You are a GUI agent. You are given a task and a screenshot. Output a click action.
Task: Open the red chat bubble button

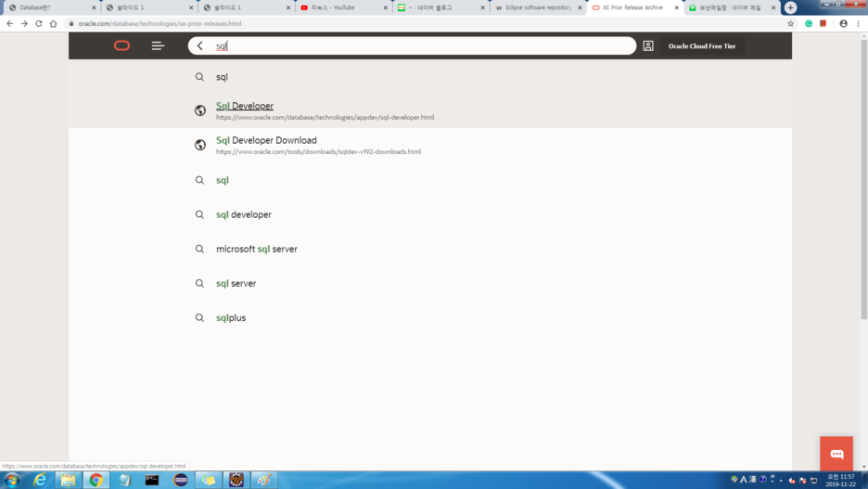click(836, 454)
